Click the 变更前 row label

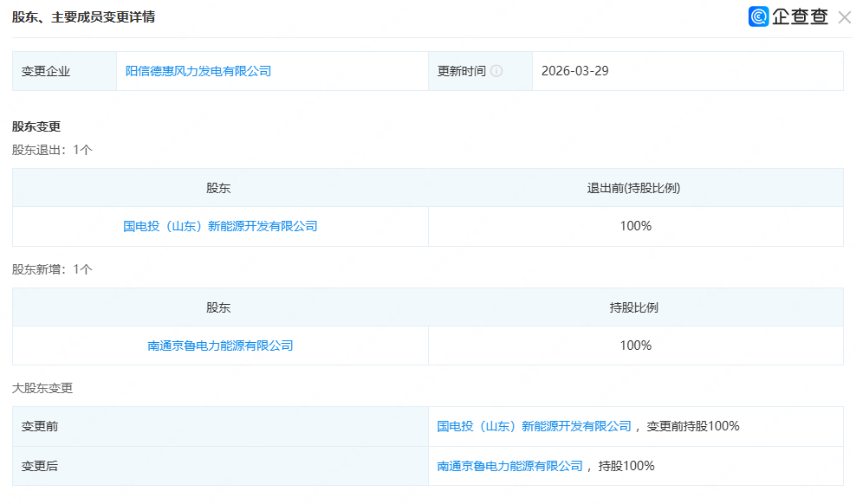tap(40, 426)
